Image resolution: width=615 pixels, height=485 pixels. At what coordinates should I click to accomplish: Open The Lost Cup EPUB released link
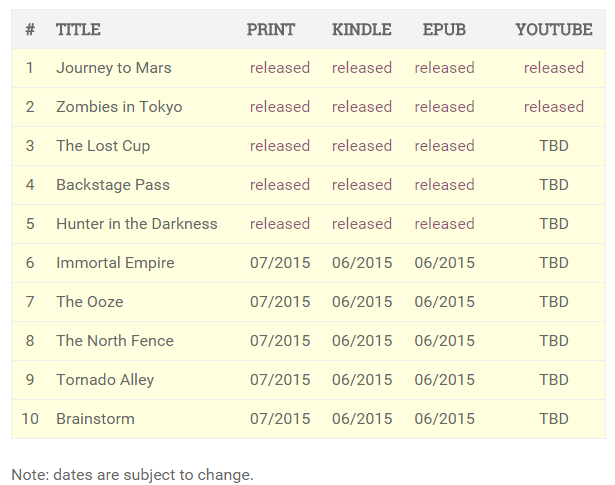pyautogui.click(x=444, y=146)
